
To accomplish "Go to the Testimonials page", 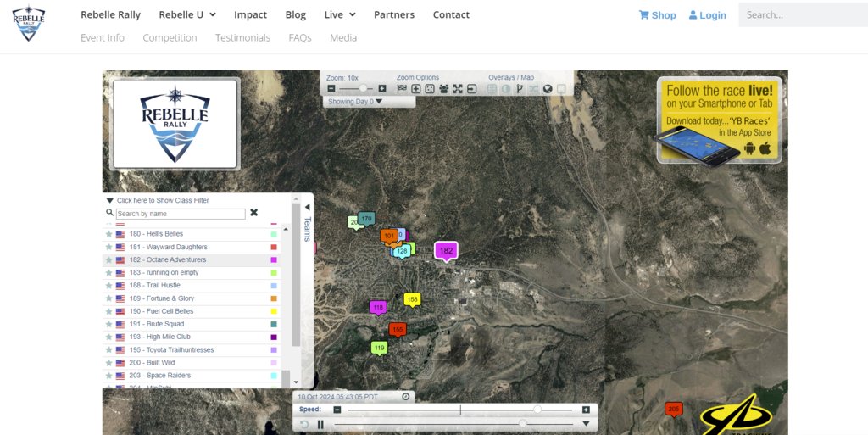I will tap(243, 37).
